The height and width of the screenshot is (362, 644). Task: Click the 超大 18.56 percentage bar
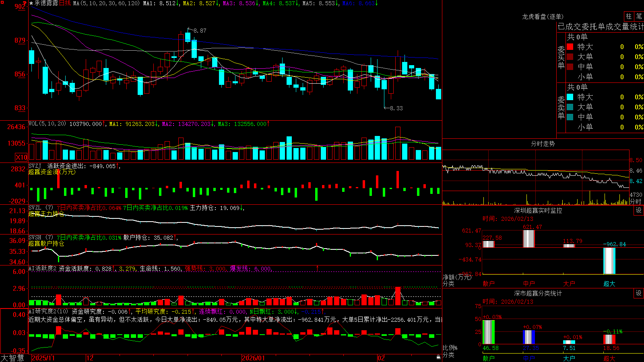[x=609, y=339]
